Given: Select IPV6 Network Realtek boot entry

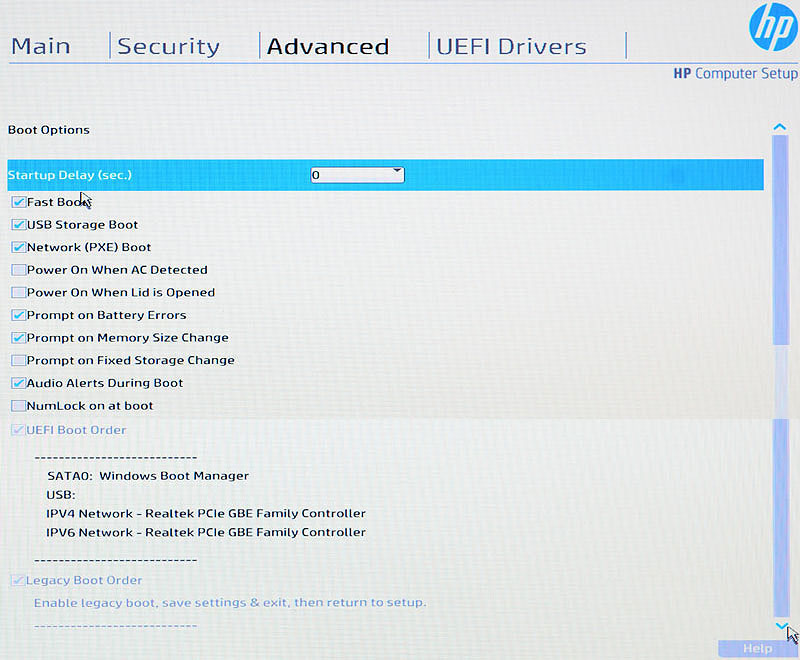Looking at the screenshot, I should click(x=206, y=532).
